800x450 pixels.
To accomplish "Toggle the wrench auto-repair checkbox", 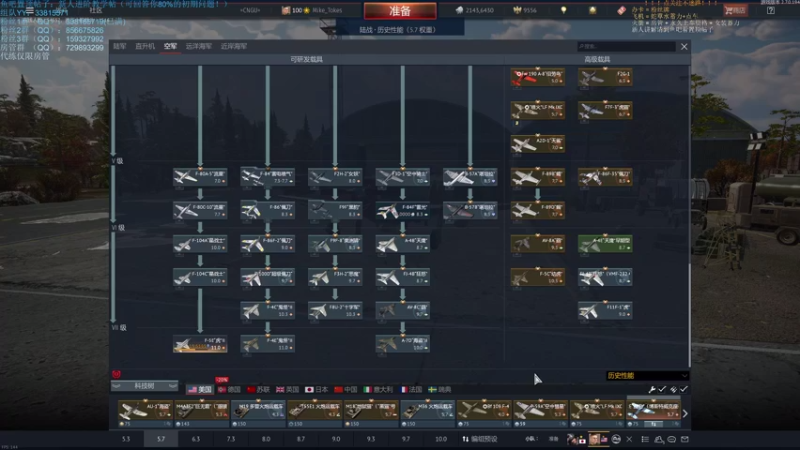I will [662, 389].
